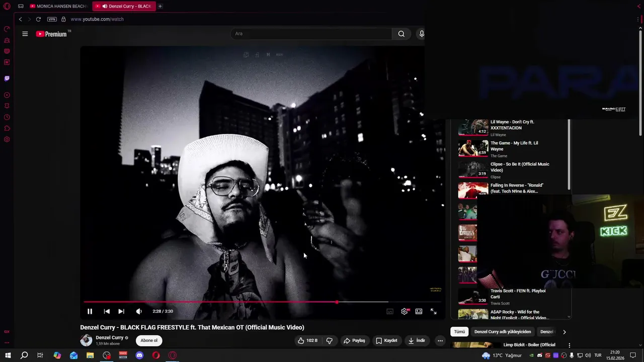Open the notification center icon
644x362 pixels.
tap(633, 355)
